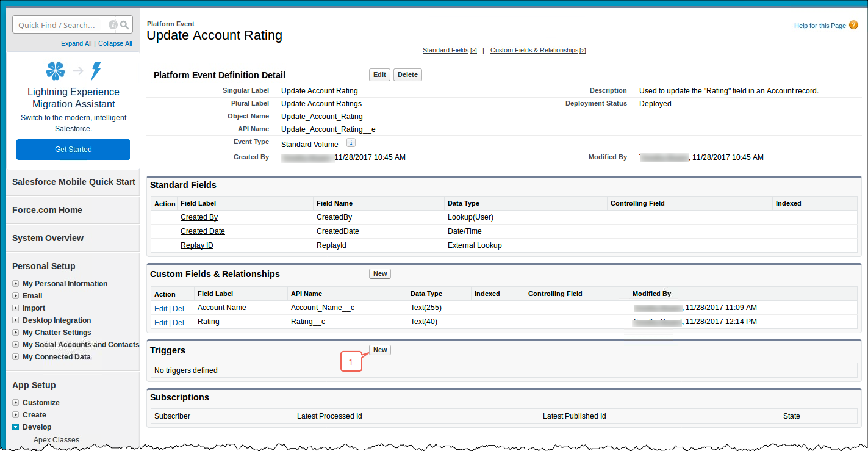Viewport: 868px width, 451px height.
Task: Expand My Chatter Settings node
Action: pyautogui.click(x=16, y=333)
